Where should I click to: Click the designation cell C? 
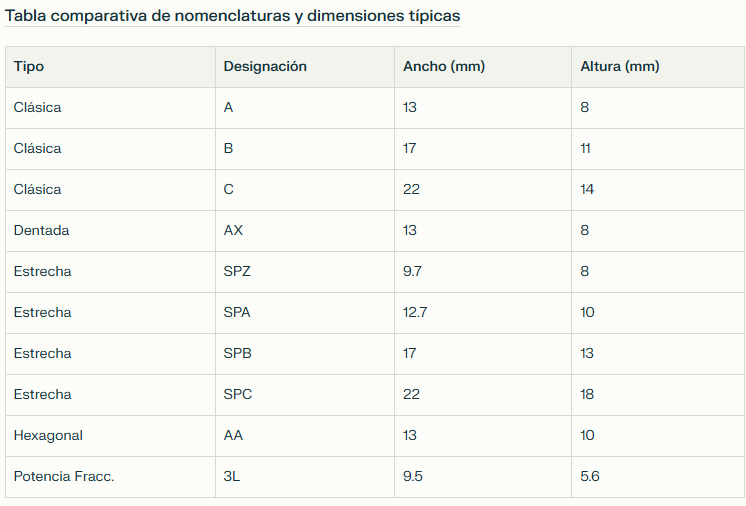[x=305, y=190]
